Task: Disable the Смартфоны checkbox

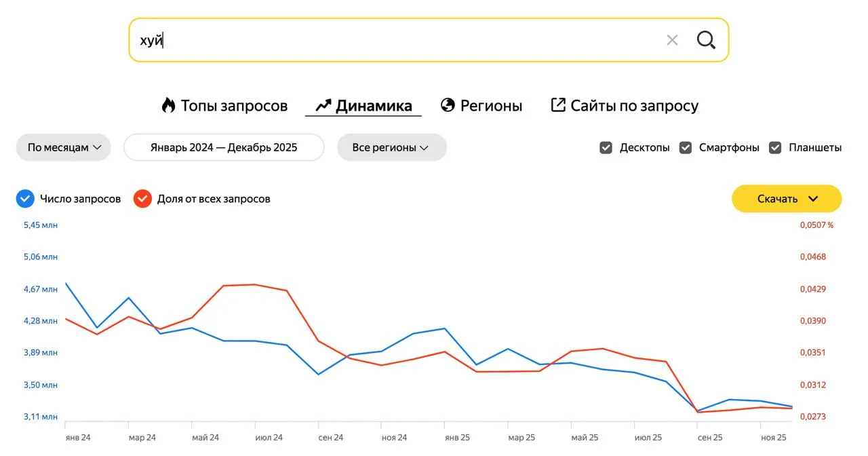Action: pyautogui.click(x=686, y=147)
